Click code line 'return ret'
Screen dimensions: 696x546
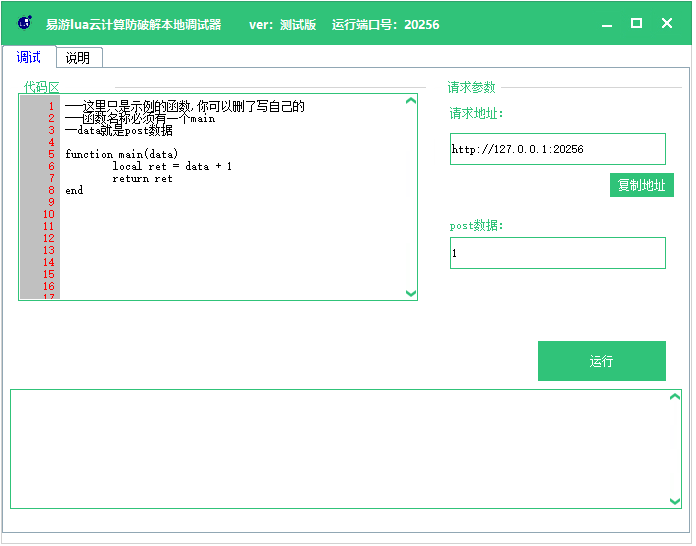point(142,179)
